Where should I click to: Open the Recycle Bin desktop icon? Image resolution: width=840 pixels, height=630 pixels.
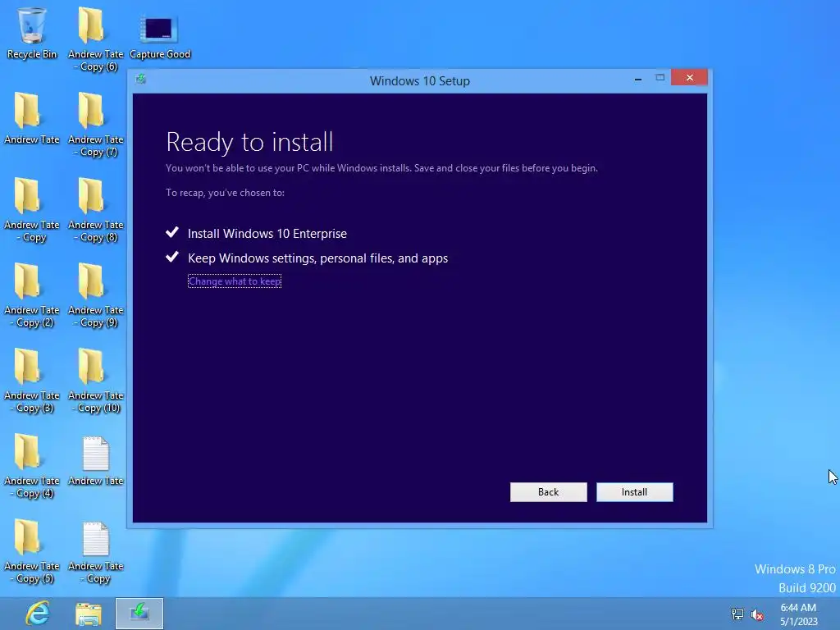point(32,33)
